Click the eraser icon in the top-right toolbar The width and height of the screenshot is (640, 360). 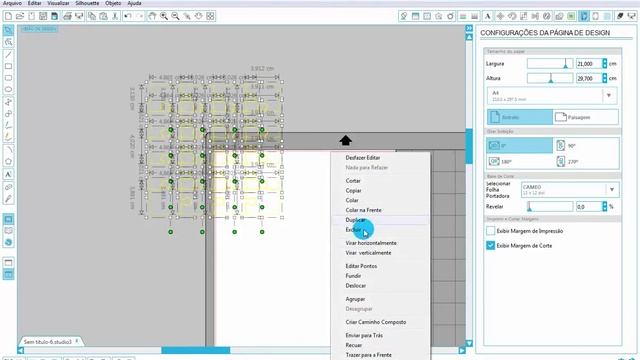pyautogui.click(x=620, y=16)
